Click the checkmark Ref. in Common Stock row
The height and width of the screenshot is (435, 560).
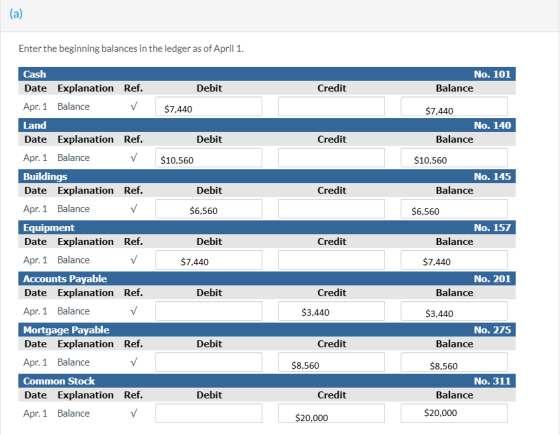134,413
